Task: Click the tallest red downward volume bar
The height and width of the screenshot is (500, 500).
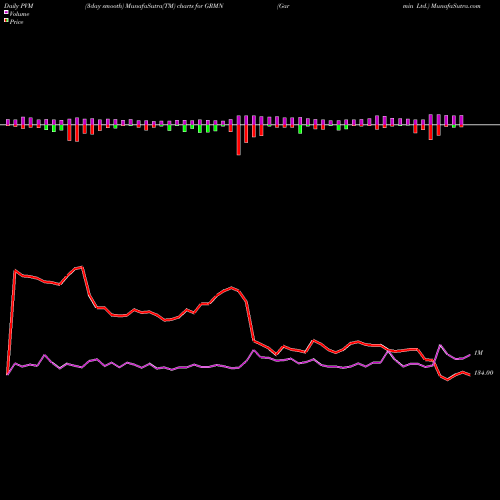Action: tap(239, 140)
